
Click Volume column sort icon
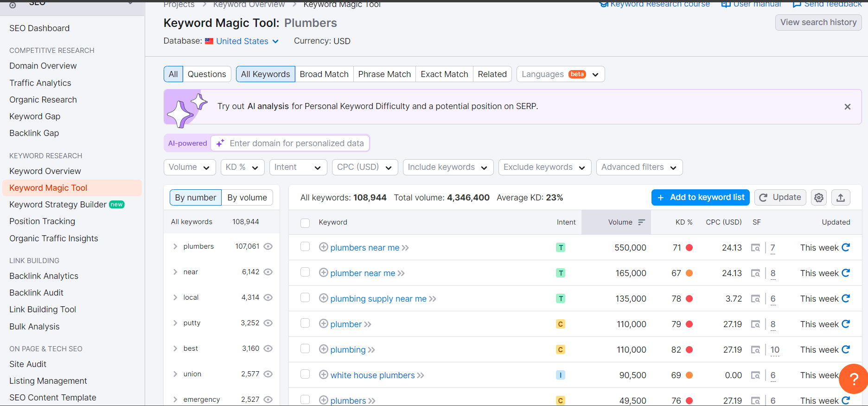click(x=642, y=222)
